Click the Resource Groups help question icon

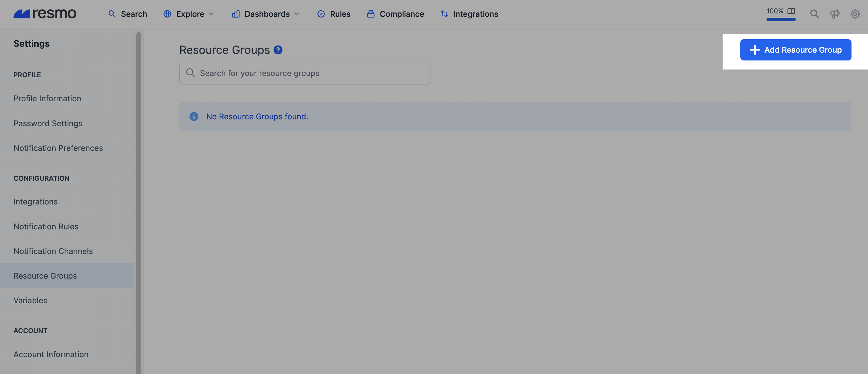tap(278, 50)
